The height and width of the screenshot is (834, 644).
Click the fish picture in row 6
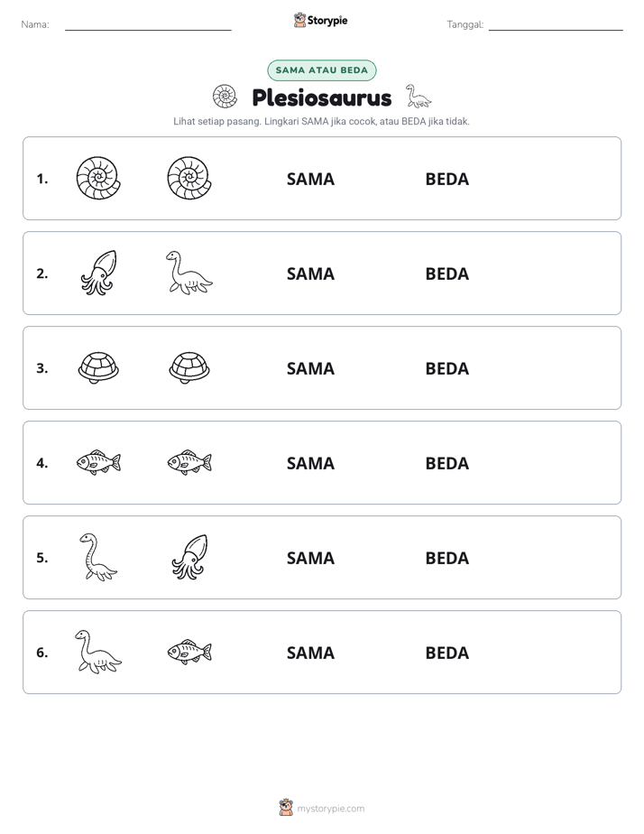[189, 652]
